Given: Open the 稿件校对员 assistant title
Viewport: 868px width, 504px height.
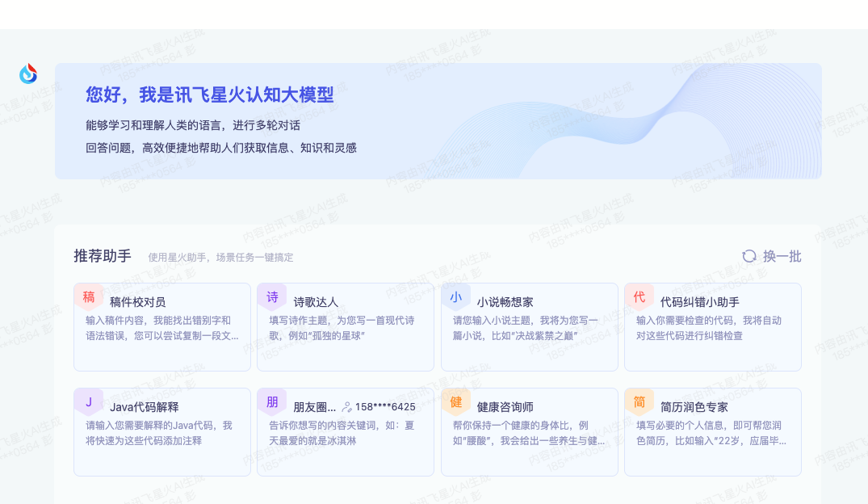Looking at the screenshot, I should pyautogui.click(x=138, y=302).
